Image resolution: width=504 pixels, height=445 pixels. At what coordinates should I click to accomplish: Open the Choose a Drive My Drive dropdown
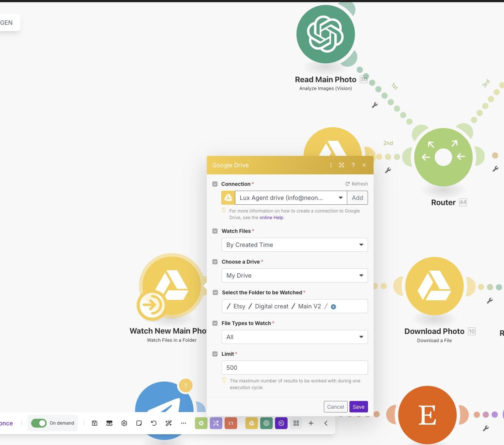[295, 275]
